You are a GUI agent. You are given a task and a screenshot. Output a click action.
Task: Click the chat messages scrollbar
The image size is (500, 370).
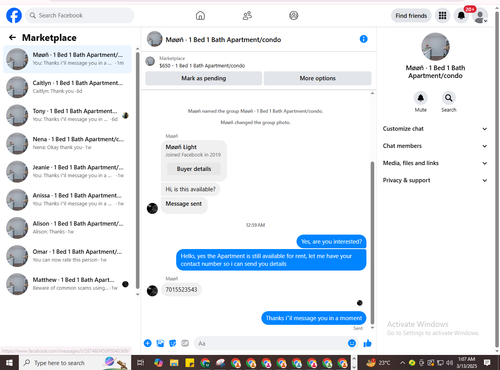coord(372,242)
